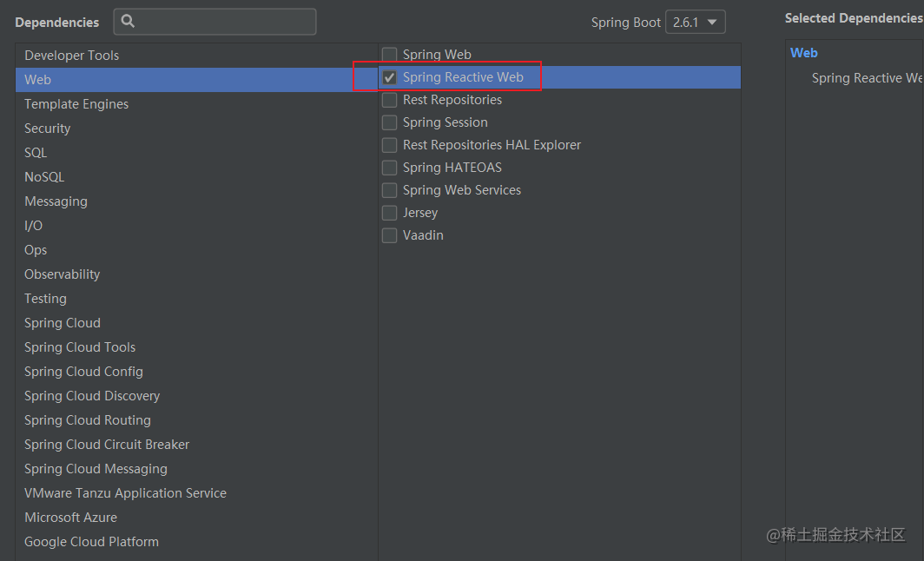Screen dimensions: 924x561
Task: Click the search magnifier icon
Action: tap(128, 22)
